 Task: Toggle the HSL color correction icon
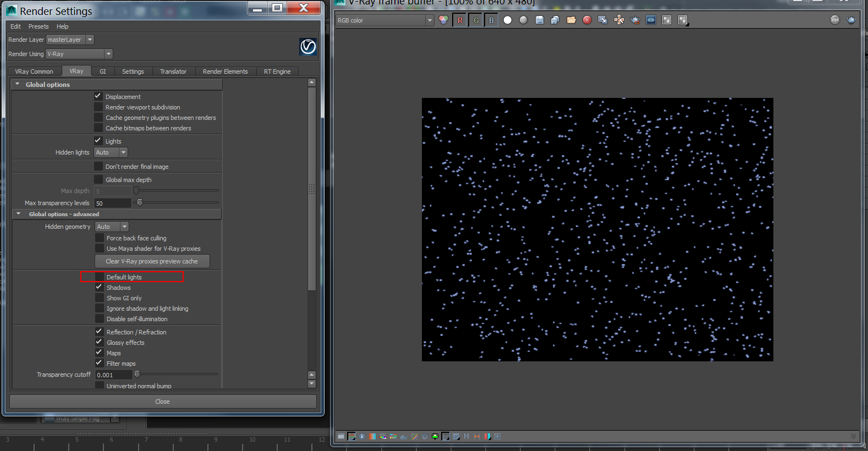pos(383,436)
